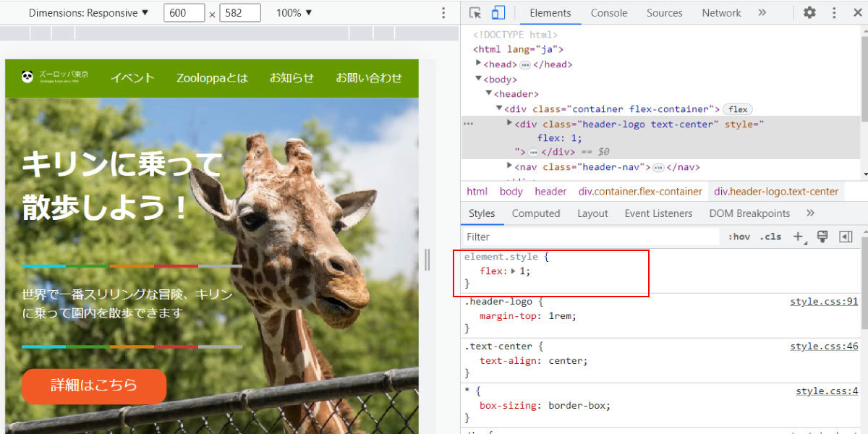Screen dimensions: 868x434
Task: Expand flex shorthand property triangle
Action: [514, 271]
